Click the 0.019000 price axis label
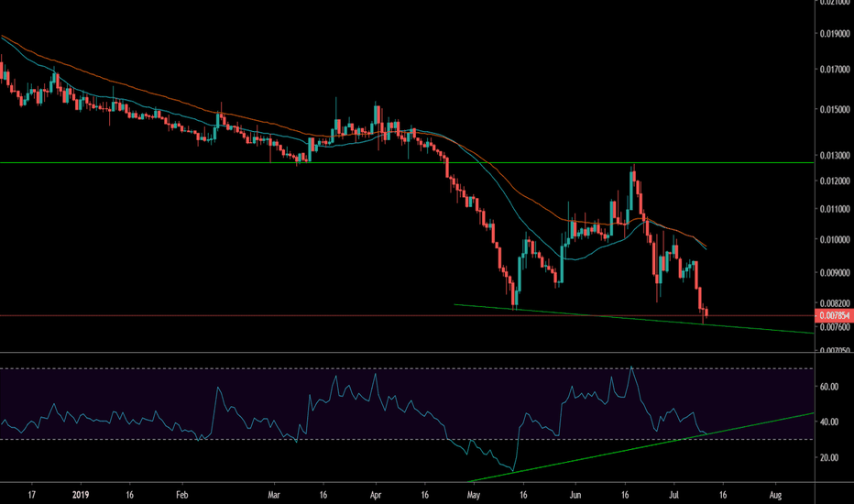 [x=835, y=34]
